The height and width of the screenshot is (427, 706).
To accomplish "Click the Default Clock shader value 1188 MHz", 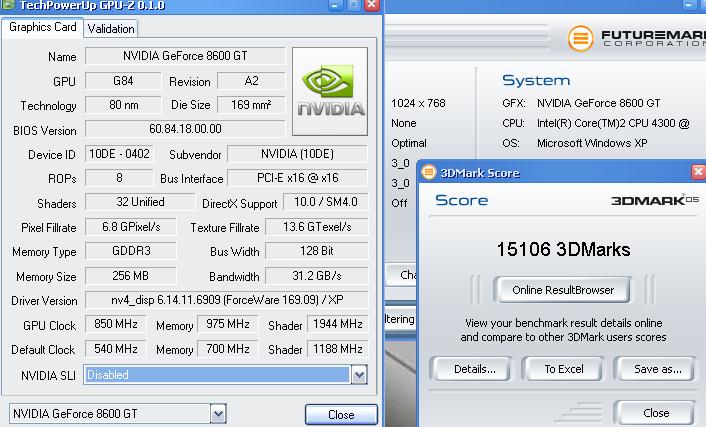I will tap(338, 349).
